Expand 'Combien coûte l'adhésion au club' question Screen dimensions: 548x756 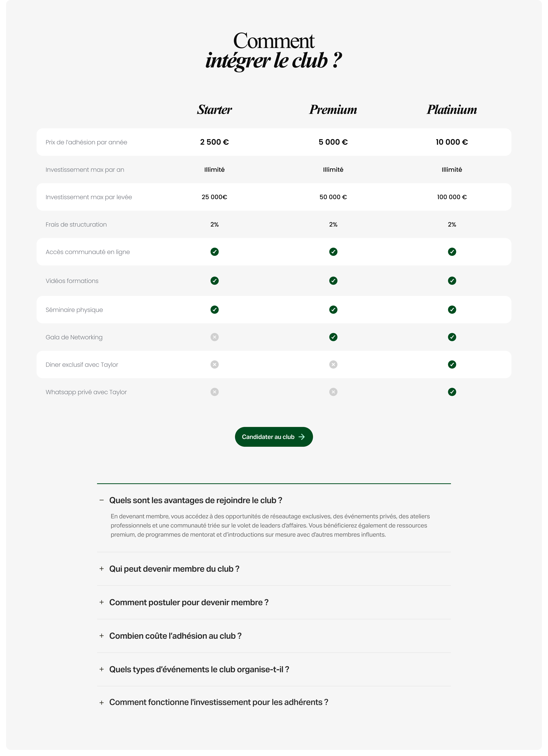click(175, 636)
